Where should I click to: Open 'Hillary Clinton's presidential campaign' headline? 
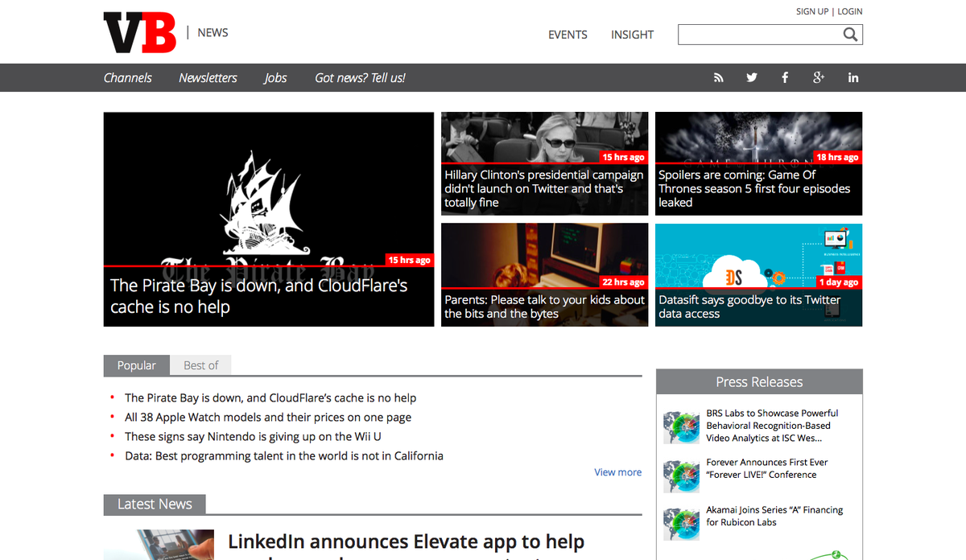point(544,189)
